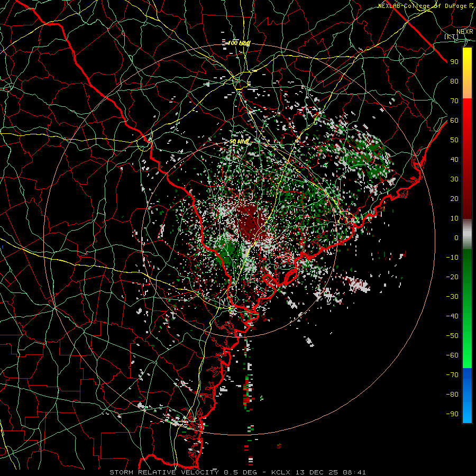Click the NEXR label above the scale

[x=465, y=32]
